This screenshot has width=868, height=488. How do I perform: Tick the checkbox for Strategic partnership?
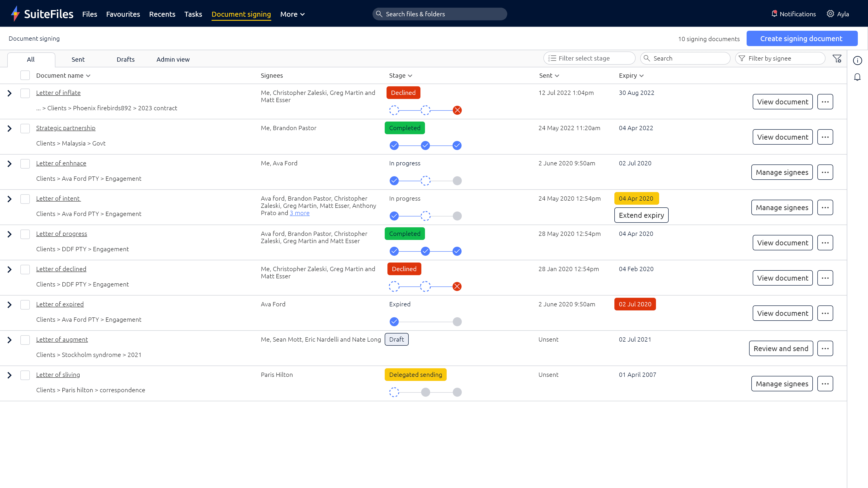pyautogui.click(x=25, y=128)
